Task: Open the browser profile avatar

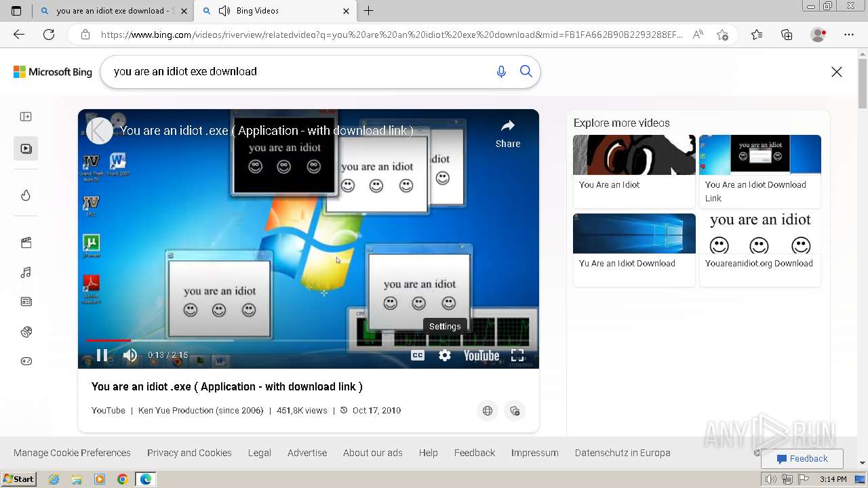Action: pyautogui.click(x=818, y=35)
